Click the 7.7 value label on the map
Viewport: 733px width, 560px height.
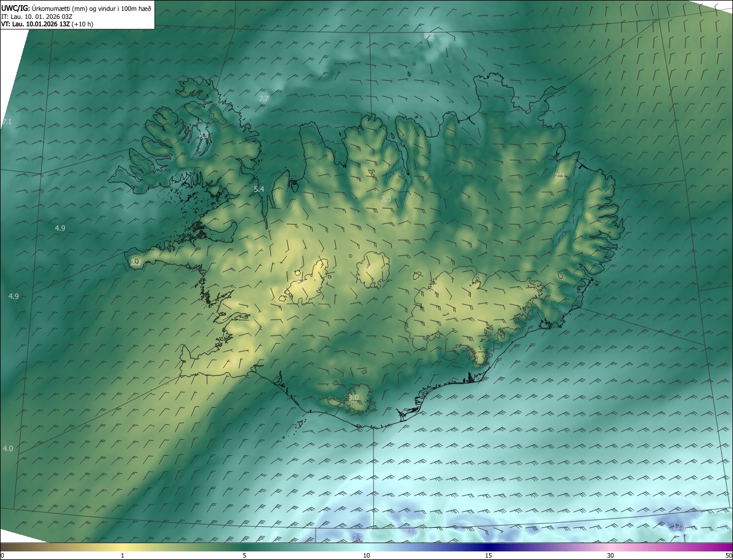click(x=264, y=99)
